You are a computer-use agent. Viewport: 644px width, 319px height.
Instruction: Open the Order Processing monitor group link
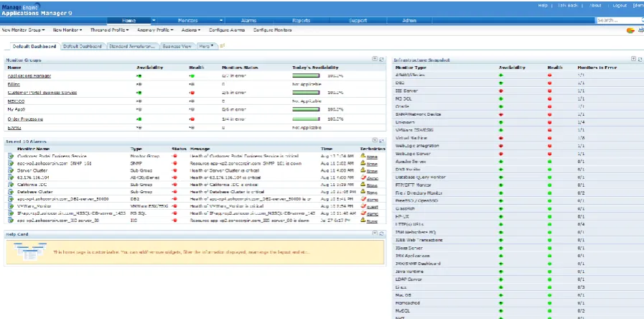(x=25, y=119)
